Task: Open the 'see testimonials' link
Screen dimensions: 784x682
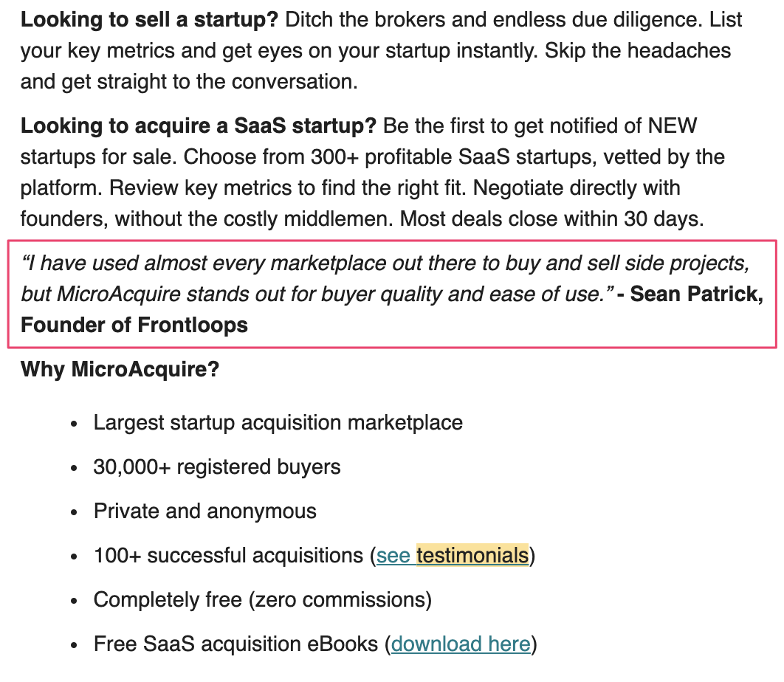Action: [x=453, y=556]
